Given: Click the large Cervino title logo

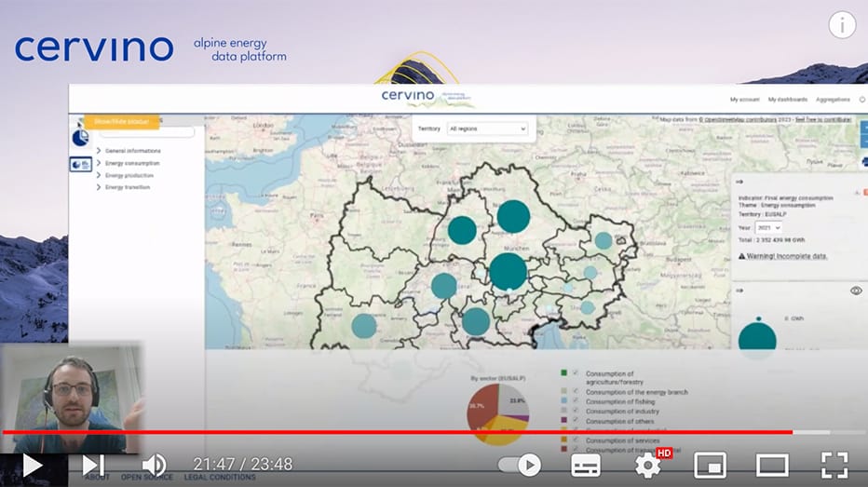Looking at the screenshot, I should point(94,48).
